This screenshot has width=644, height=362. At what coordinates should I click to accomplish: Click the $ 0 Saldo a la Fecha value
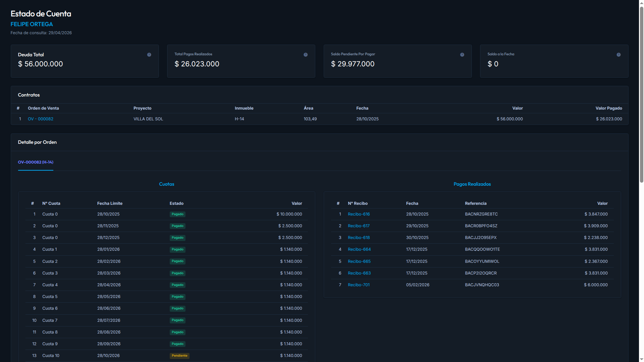point(493,64)
